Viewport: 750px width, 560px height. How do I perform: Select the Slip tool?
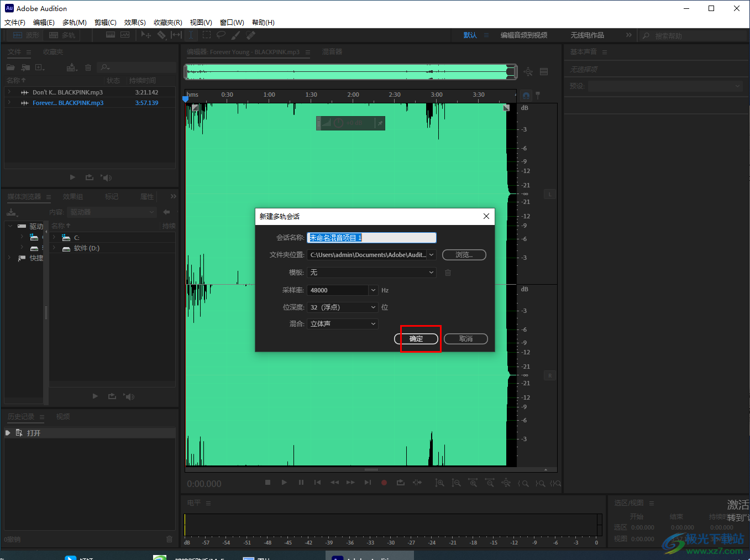click(x=176, y=35)
